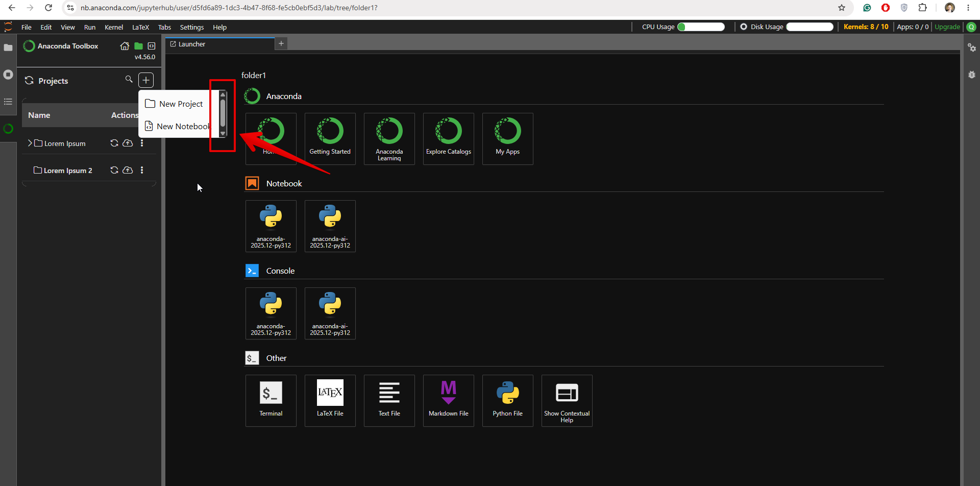Open the File menu

coord(27,27)
